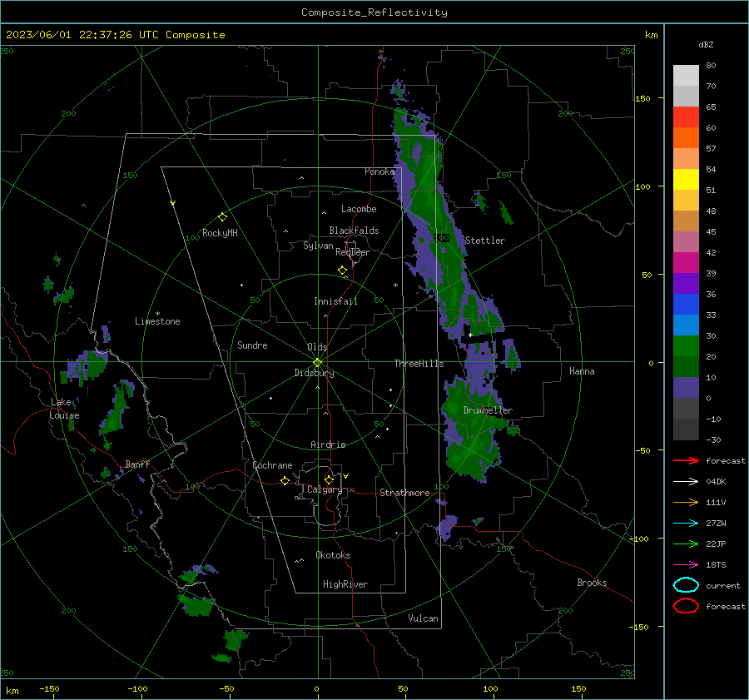Click the Limestone label
The image size is (749, 700).
point(157,321)
